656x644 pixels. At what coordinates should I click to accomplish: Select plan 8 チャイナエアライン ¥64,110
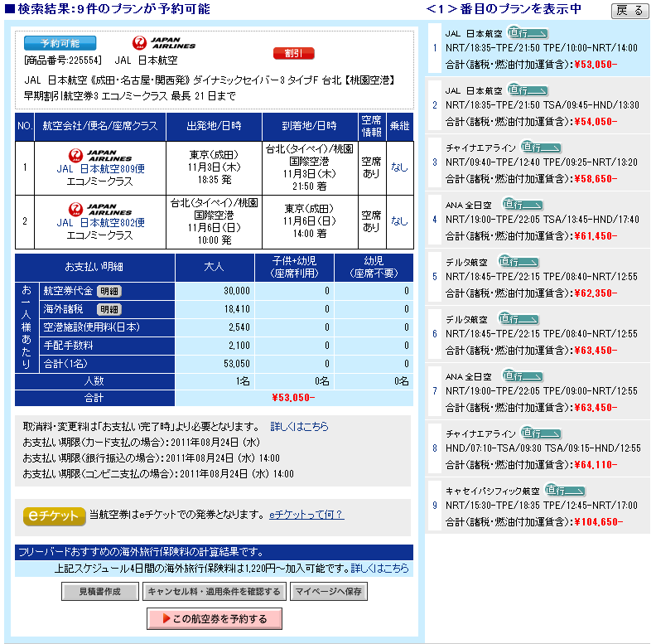point(538,449)
